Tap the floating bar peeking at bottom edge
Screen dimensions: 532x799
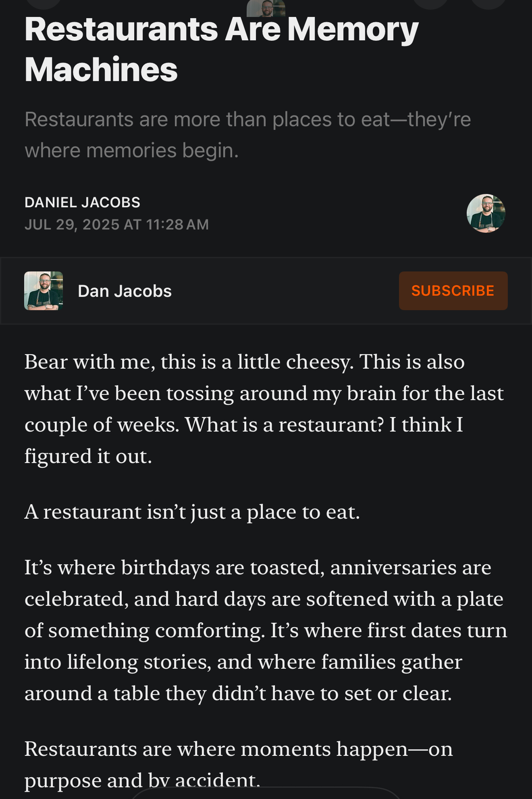pos(266,794)
